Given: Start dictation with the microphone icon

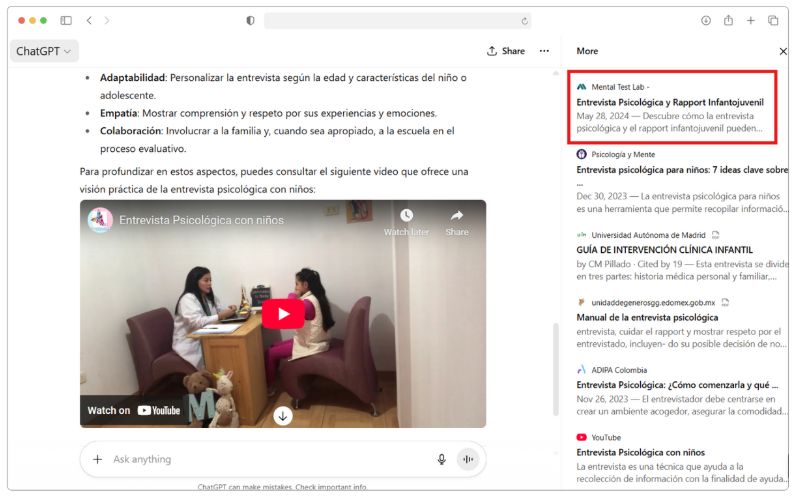Looking at the screenshot, I should [x=442, y=459].
